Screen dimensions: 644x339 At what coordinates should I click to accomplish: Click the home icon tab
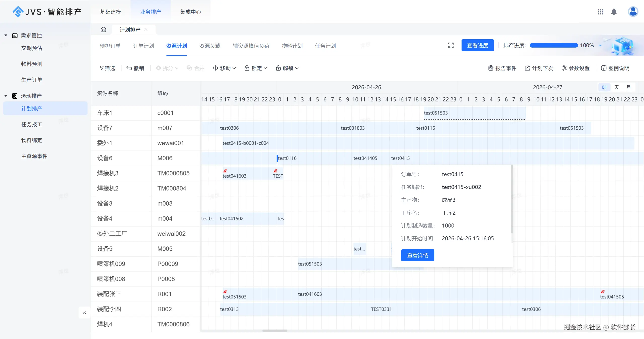point(103,30)
